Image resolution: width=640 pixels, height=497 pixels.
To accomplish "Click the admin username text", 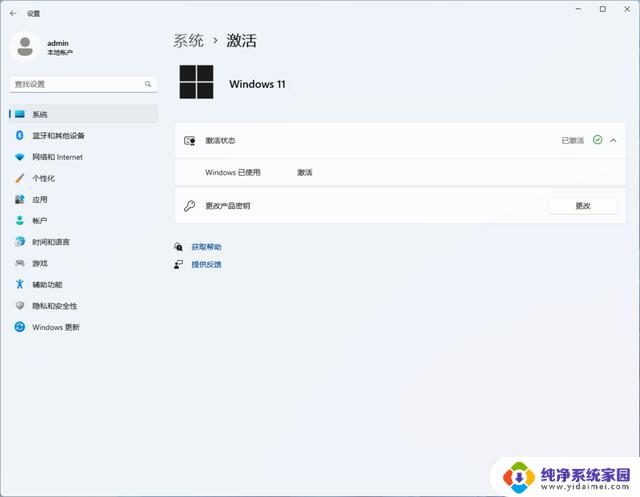I will point(58,43).
